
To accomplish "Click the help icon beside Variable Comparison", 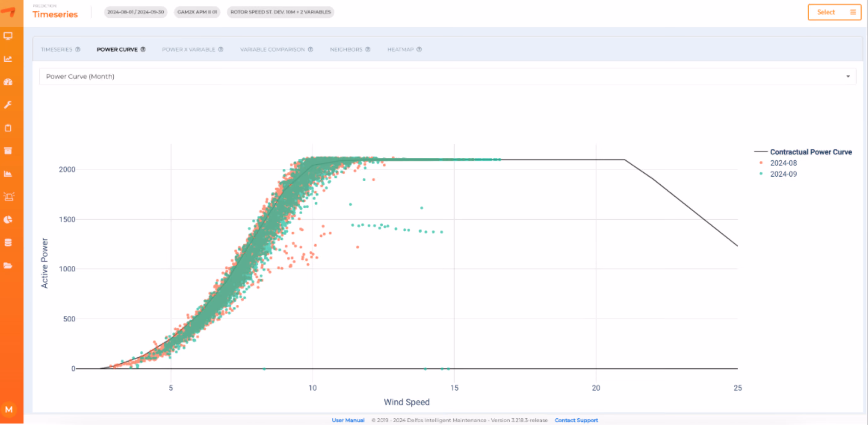I will pyautogui.click(x=310, y=49).
